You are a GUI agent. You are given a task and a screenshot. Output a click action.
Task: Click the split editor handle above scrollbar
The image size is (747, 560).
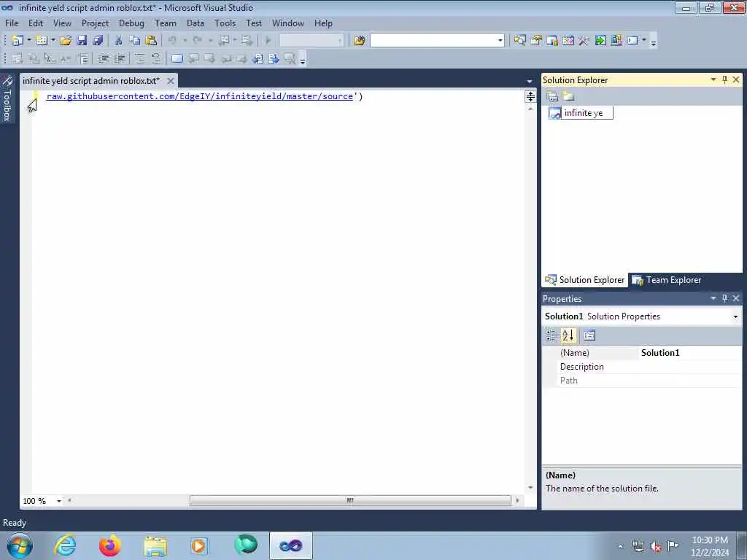[530, 97]
